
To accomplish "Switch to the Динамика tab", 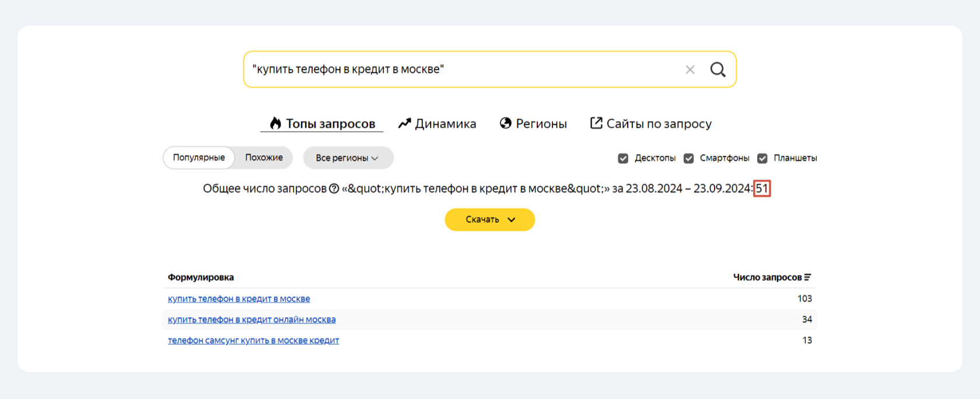I will [437, 124].
